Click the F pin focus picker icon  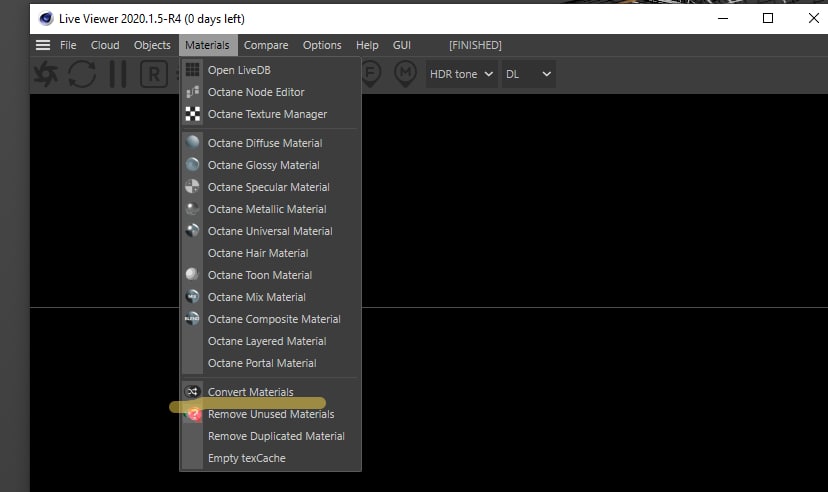371,74
